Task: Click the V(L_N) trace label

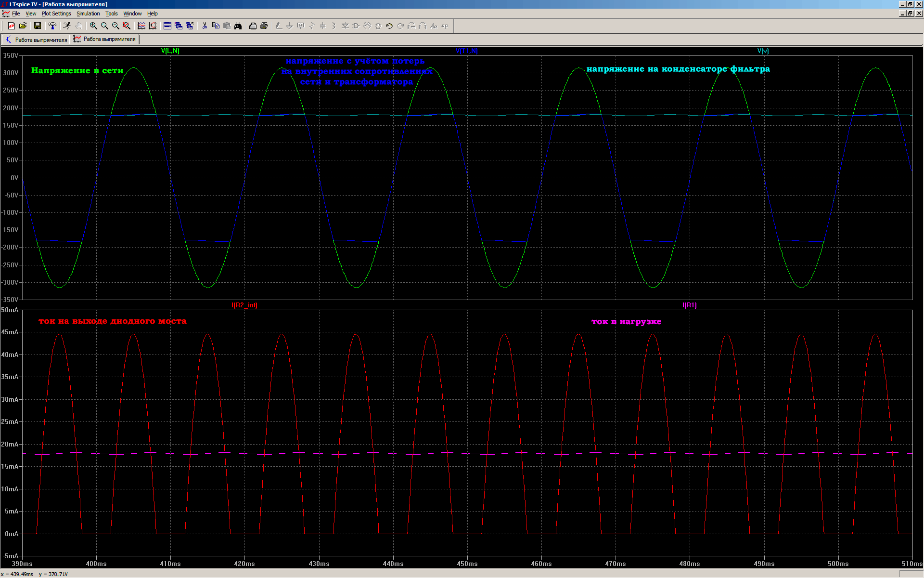Action: click(x=170, y=51)
